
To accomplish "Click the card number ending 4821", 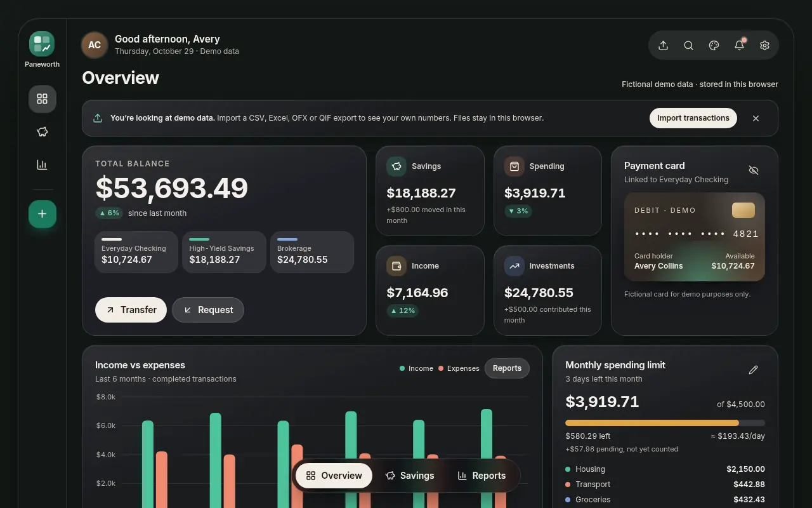I will (x=697, y=234).
